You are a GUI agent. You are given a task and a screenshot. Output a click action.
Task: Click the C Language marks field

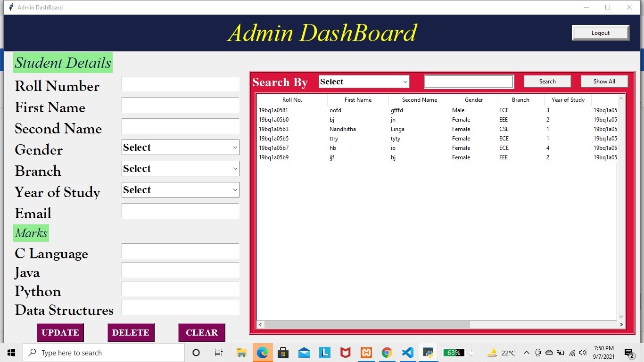181,251
